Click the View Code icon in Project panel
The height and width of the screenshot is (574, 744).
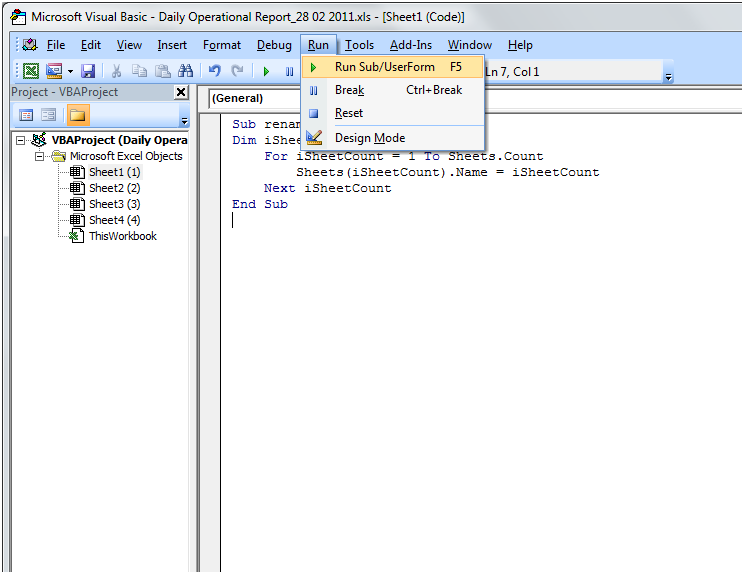[27, 116]
